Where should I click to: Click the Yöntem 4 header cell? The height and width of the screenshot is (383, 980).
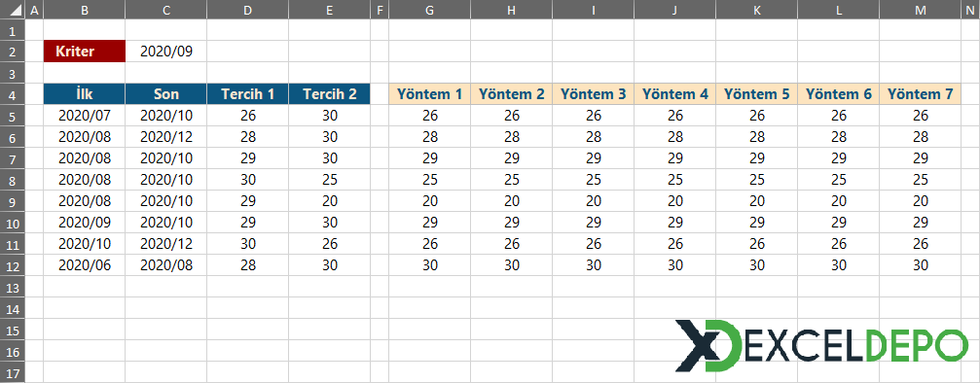(x=675, y=94)
